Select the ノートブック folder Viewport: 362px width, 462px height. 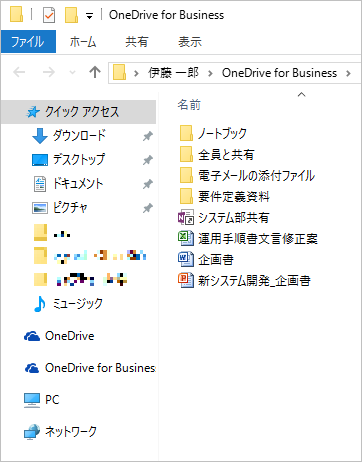[x=222, y=133]
